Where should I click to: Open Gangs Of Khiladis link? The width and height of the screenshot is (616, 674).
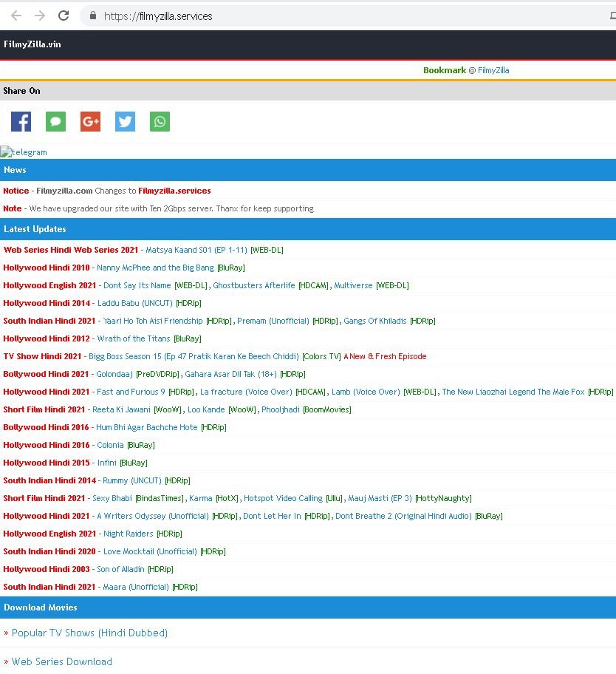click(x=375, y=321)
